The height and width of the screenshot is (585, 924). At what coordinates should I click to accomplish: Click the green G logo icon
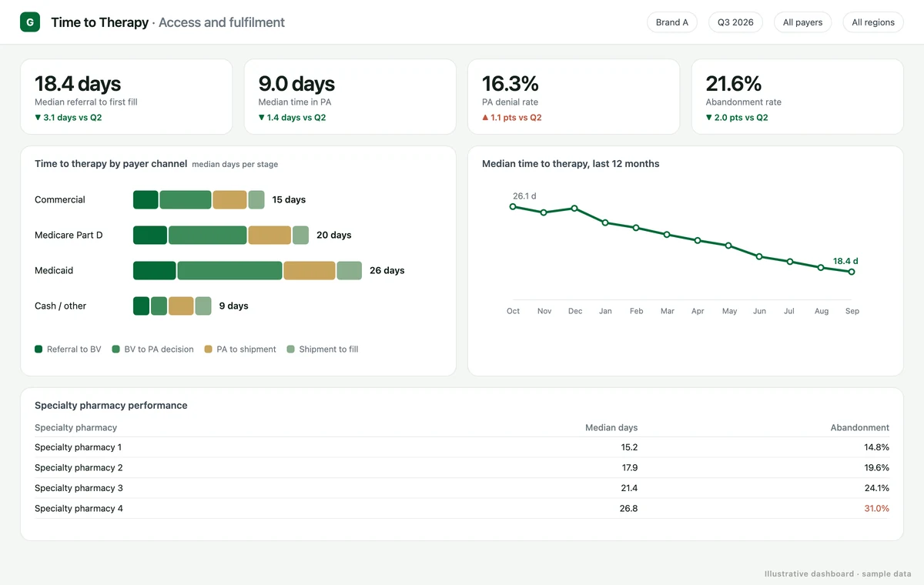pyautogui.click(x=30, y=22)
